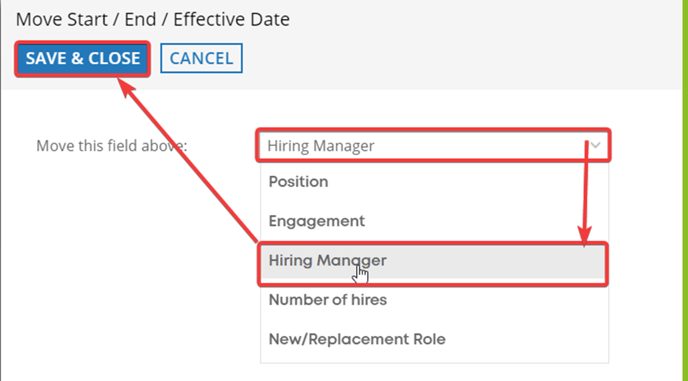Viewport: 688px width, 381px height.
Task: Open the 'Move this field above' combo box
Action: coord(434,145)
